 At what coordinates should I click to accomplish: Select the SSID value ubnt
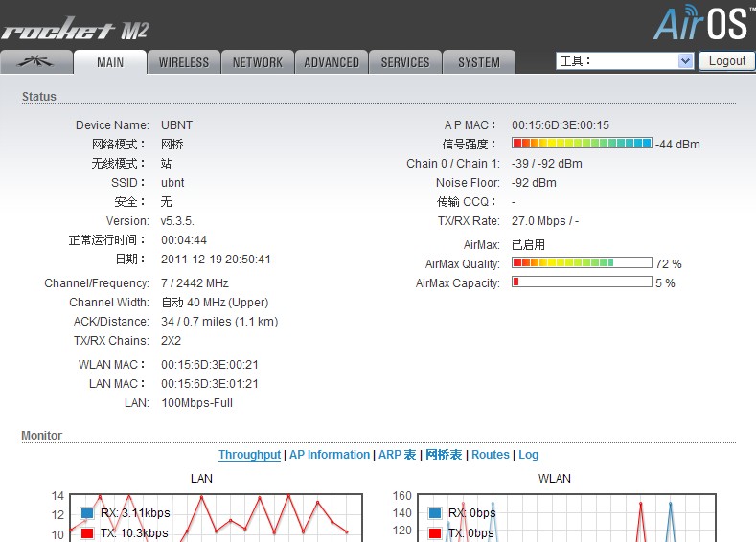[x=172, y=183]
